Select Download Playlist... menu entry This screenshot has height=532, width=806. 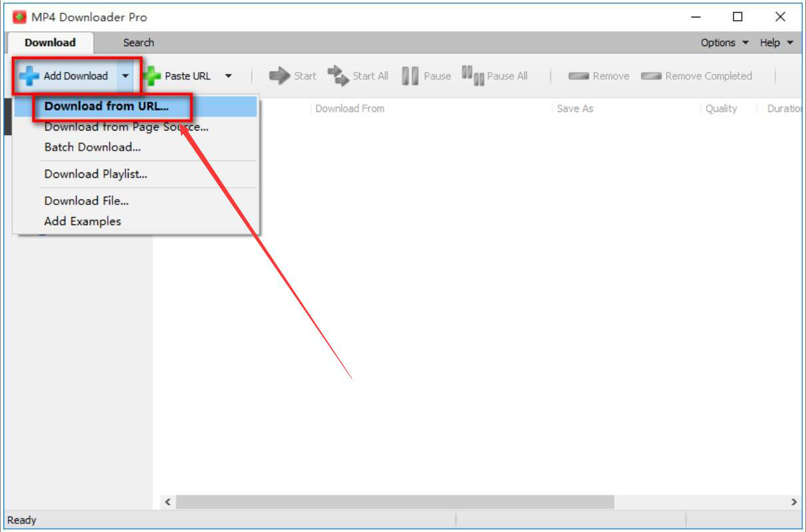tap(136, 174)
